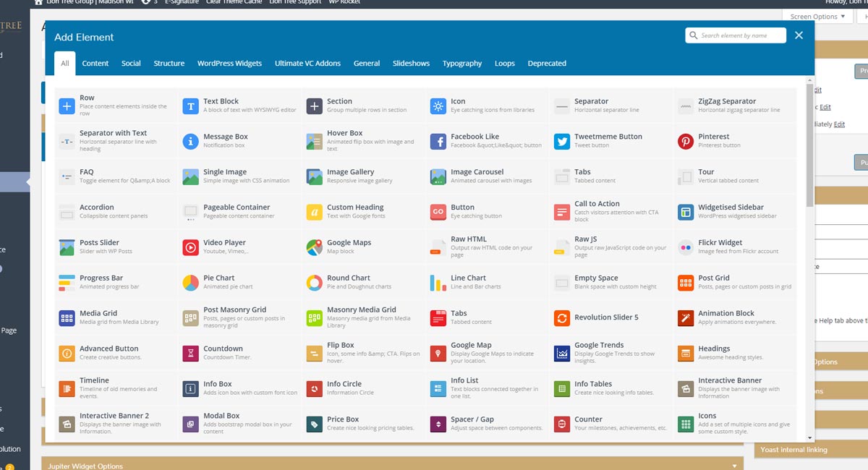The width and height of the screenshot is (868, 470).
Task: Open the Deprecated tab
Action: point(547,64)
